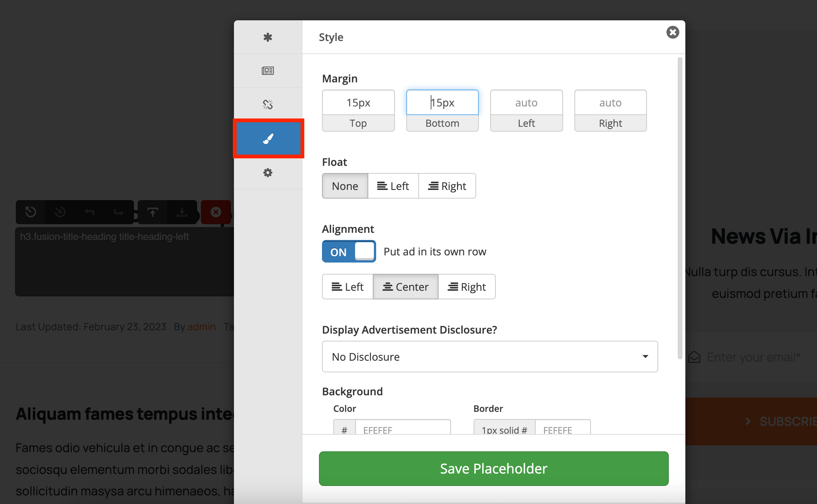The height and width of the screenshot is (504, 817).
Task: Click the second history clock icon in toolbar
Action: click(x=60, y=212)
